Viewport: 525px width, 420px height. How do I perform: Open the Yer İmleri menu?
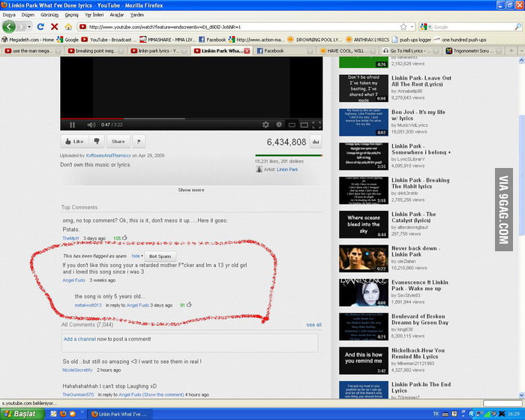pos(94,14)
